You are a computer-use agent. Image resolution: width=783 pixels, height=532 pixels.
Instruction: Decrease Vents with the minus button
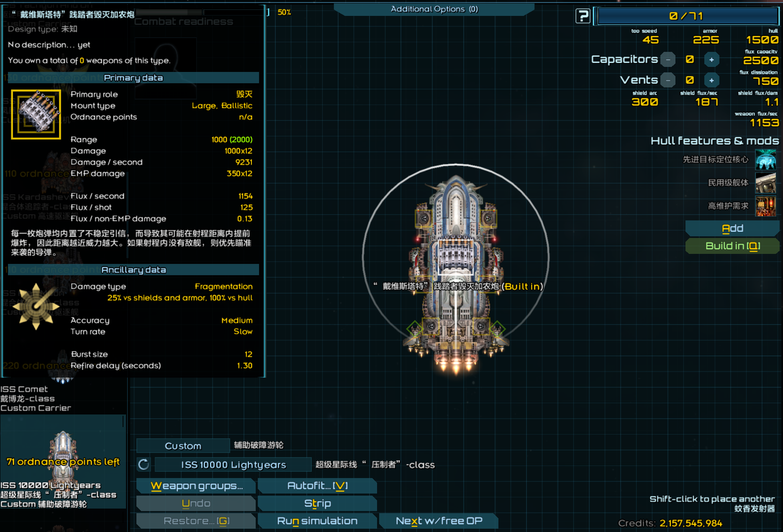pos(668,80)
